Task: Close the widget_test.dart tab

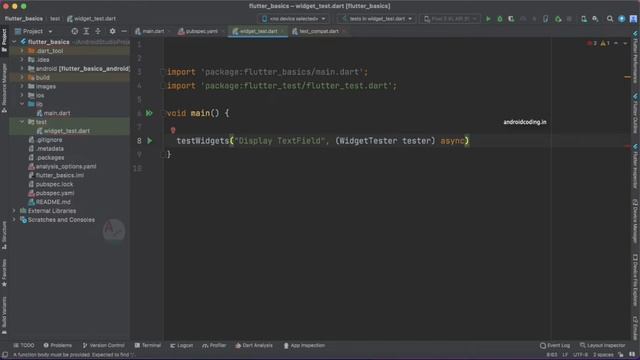Action: (282, 31)
